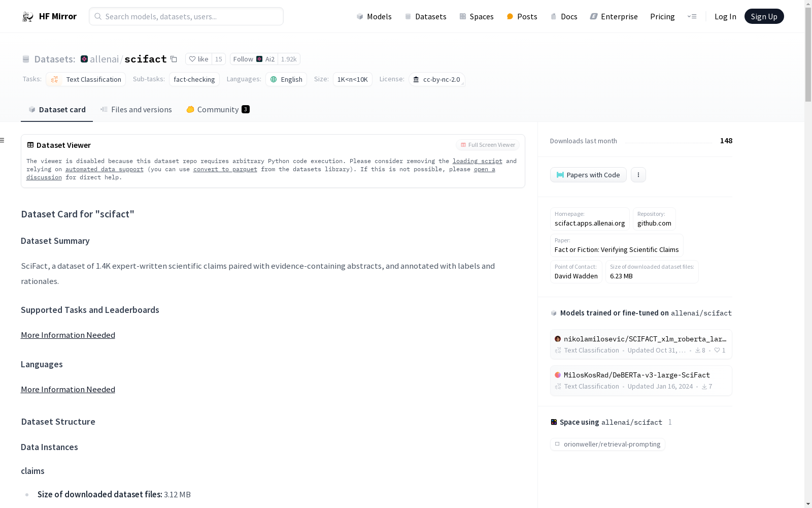Click the like button

coord(198,59)
